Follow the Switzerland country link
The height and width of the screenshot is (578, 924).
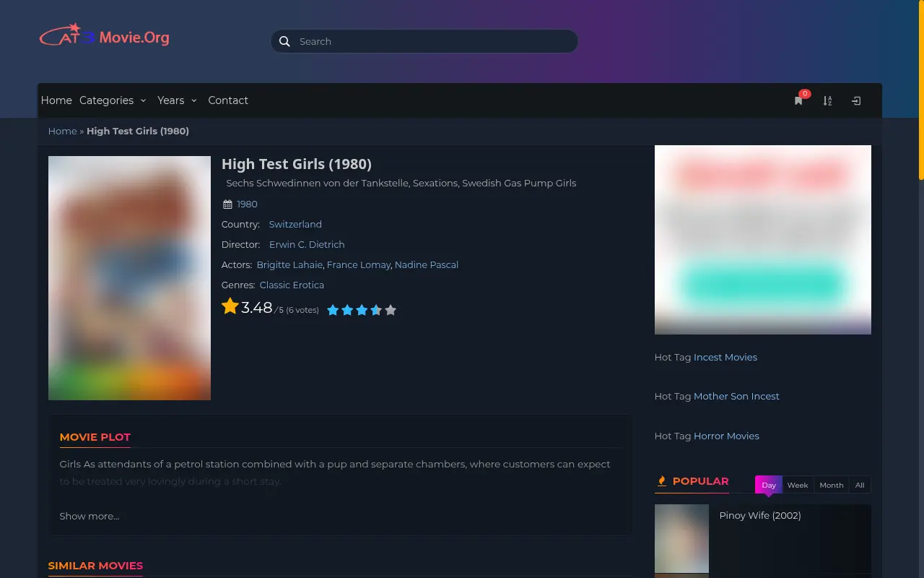[x=295, y=225]
